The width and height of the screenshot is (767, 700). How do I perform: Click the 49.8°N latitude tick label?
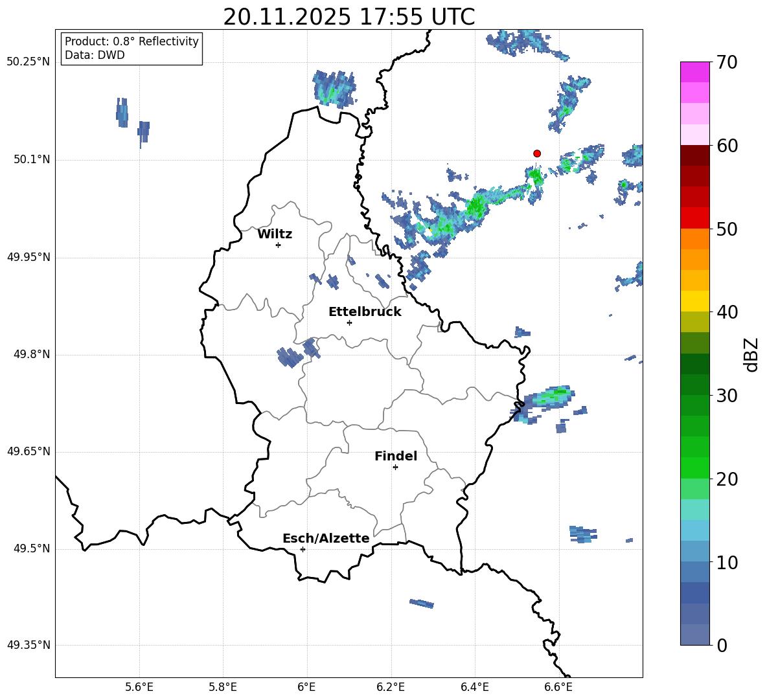pos(32,354)
